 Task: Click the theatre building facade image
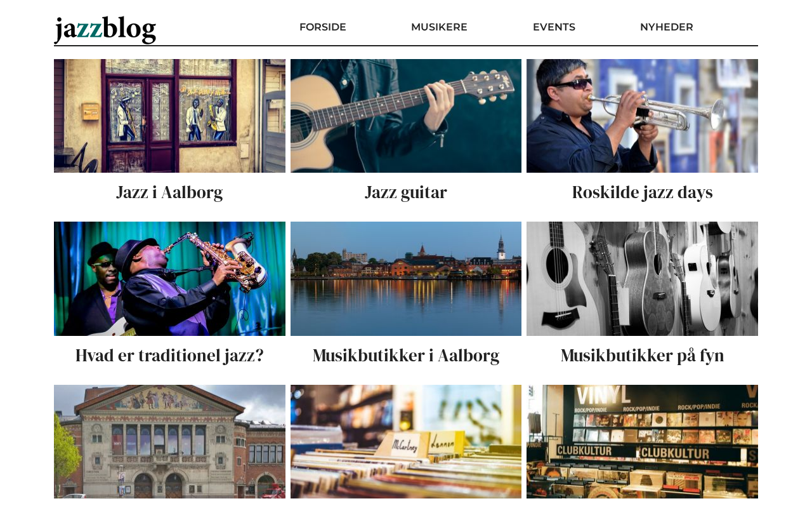coord(169,441)
